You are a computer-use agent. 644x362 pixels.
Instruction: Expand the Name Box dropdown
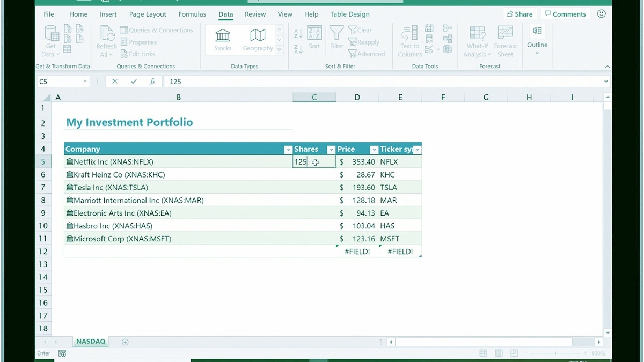pyautogui.click(x=85, y=82)
